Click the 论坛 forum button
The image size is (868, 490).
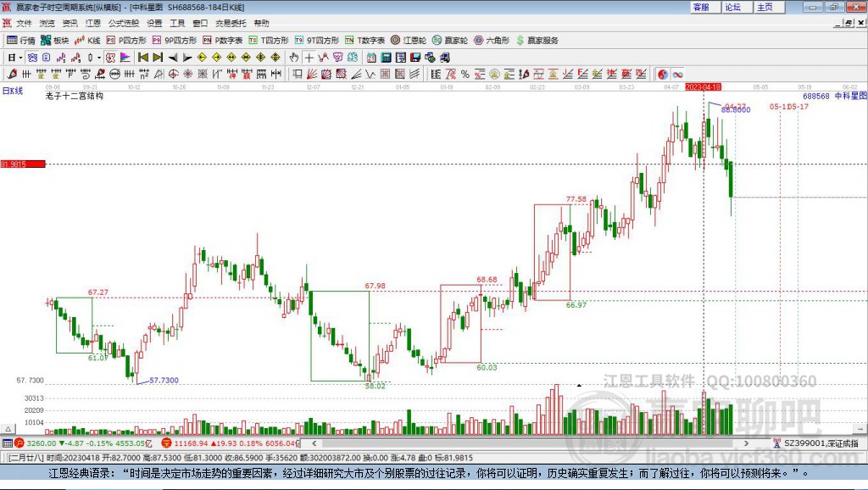732,7
